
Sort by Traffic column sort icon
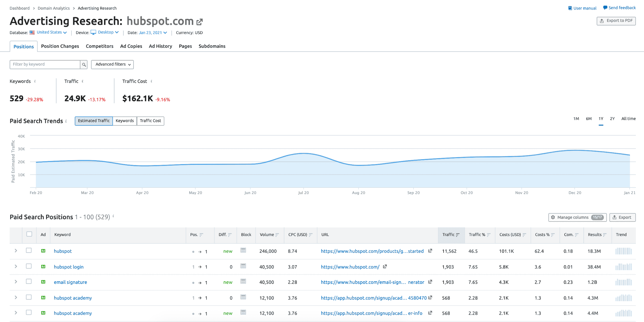[x=457, y=235]
